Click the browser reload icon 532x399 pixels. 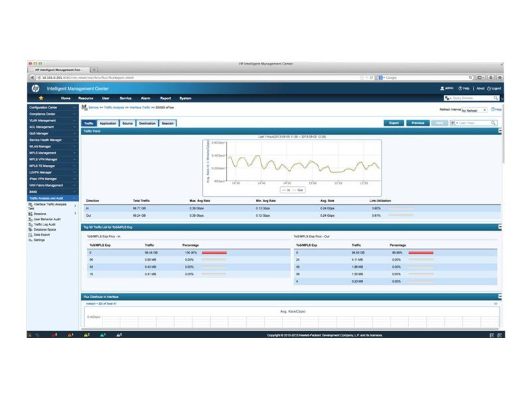point(372,78)
